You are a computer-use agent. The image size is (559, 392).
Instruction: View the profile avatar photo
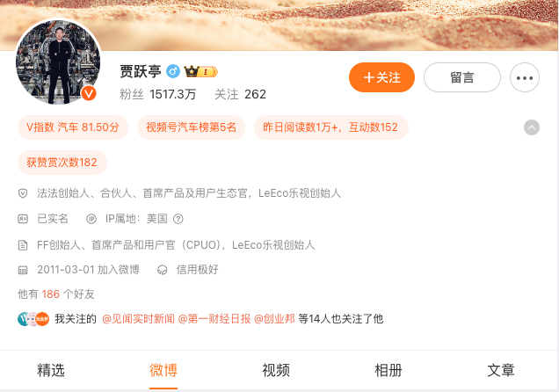(x=58, y=62)
